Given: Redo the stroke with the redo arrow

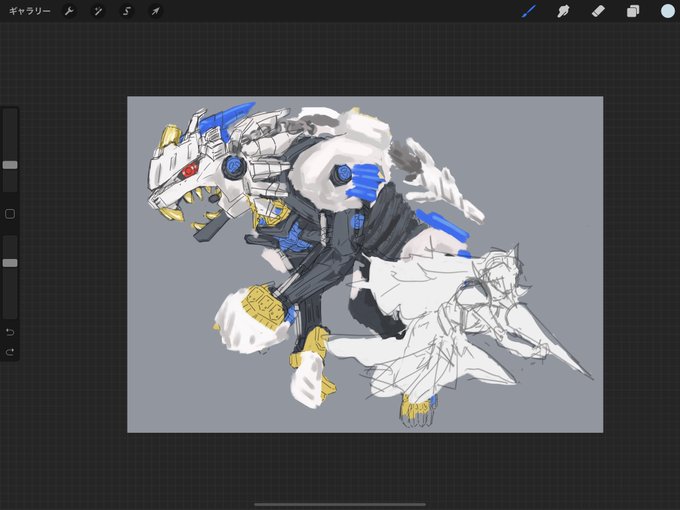Looking at the screenshot, I should click(x=10, y=352).
